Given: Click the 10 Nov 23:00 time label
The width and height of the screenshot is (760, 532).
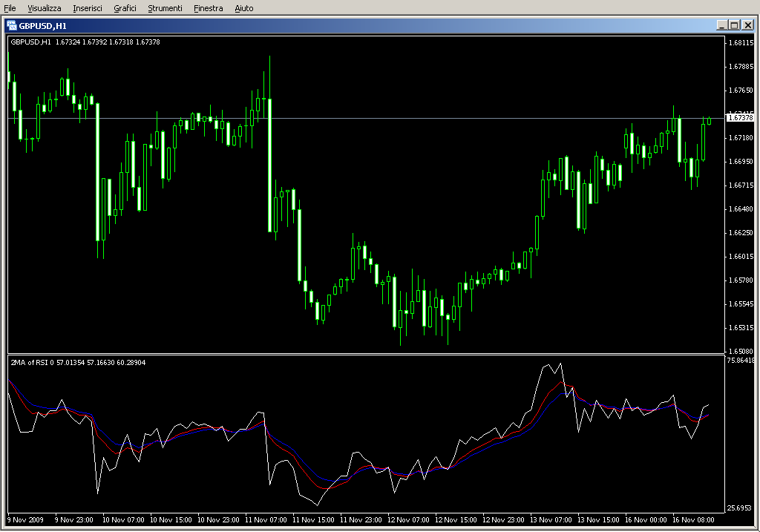Looking at the screenshot, I should tap(218, 520).
